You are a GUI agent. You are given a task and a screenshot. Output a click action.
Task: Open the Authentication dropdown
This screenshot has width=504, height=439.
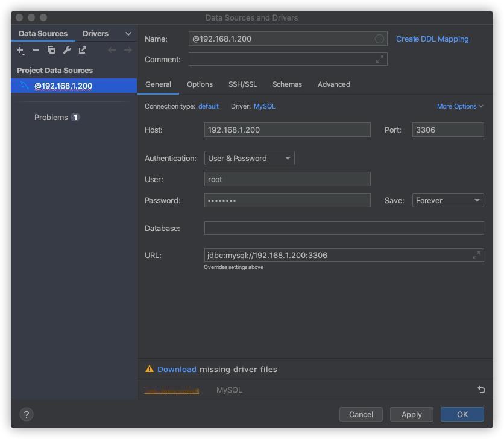250,158
